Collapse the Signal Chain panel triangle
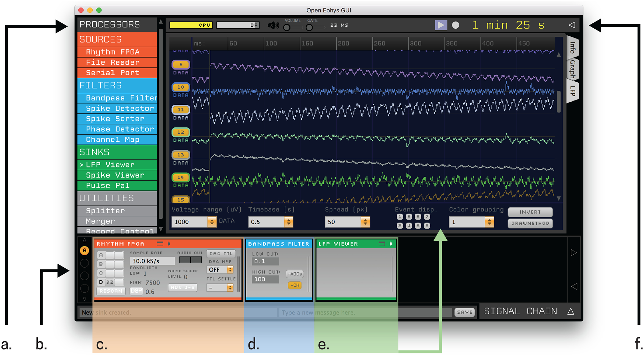Image resolution: width=644 pixels, height=356 pixels. [571, 311]
